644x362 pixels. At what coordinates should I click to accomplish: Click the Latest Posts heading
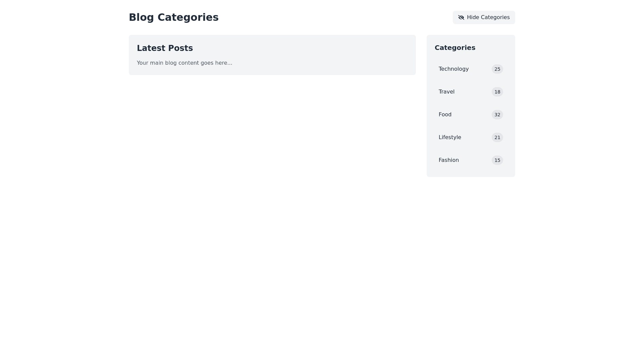pos(165,48)
